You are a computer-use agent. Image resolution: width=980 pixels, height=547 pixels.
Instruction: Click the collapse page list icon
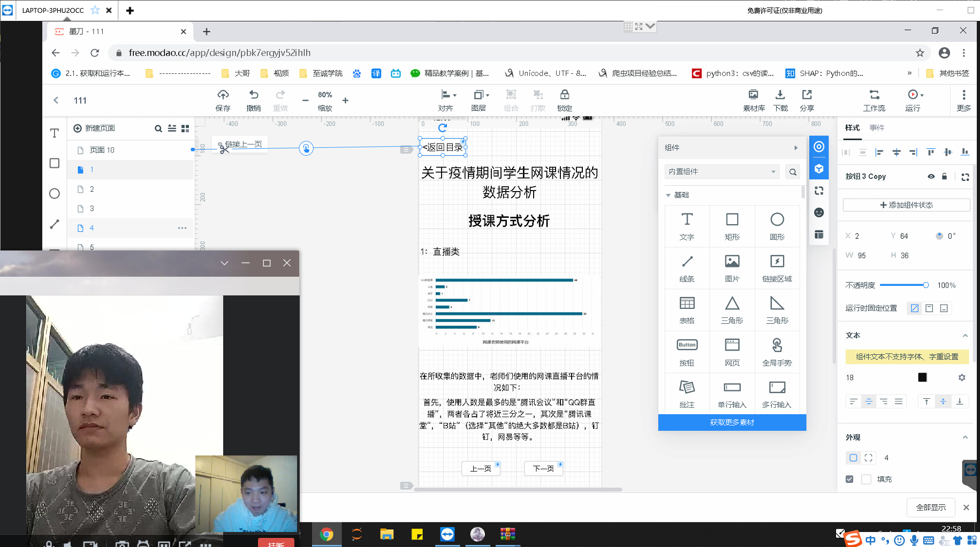(172, 128)
